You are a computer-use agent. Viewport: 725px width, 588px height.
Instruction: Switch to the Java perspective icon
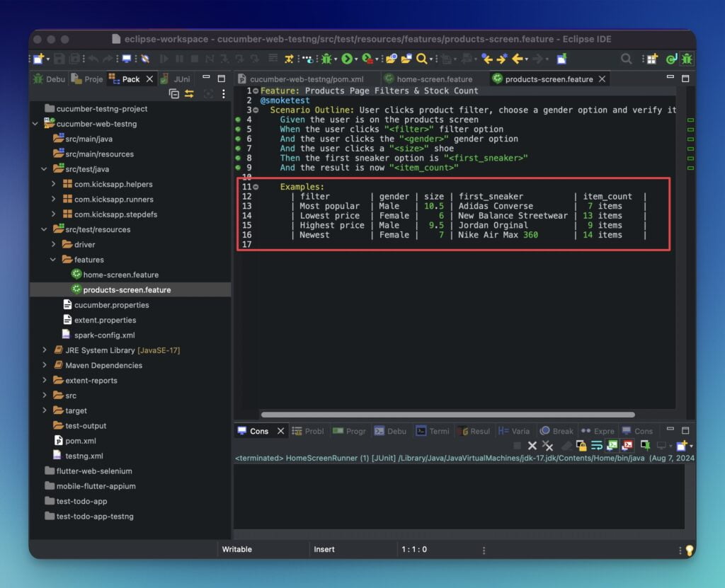click(x=671, y=59)
